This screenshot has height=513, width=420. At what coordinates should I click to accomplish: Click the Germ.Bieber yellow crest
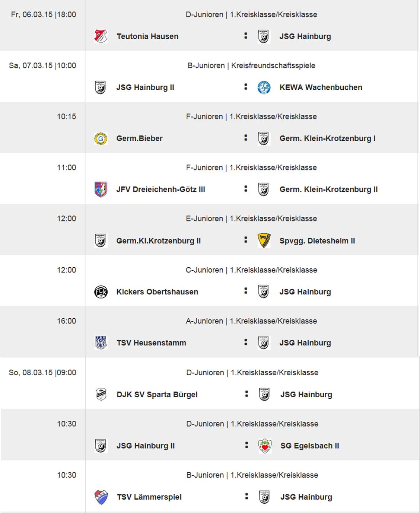pyautogui.click(x=101, y=138)
